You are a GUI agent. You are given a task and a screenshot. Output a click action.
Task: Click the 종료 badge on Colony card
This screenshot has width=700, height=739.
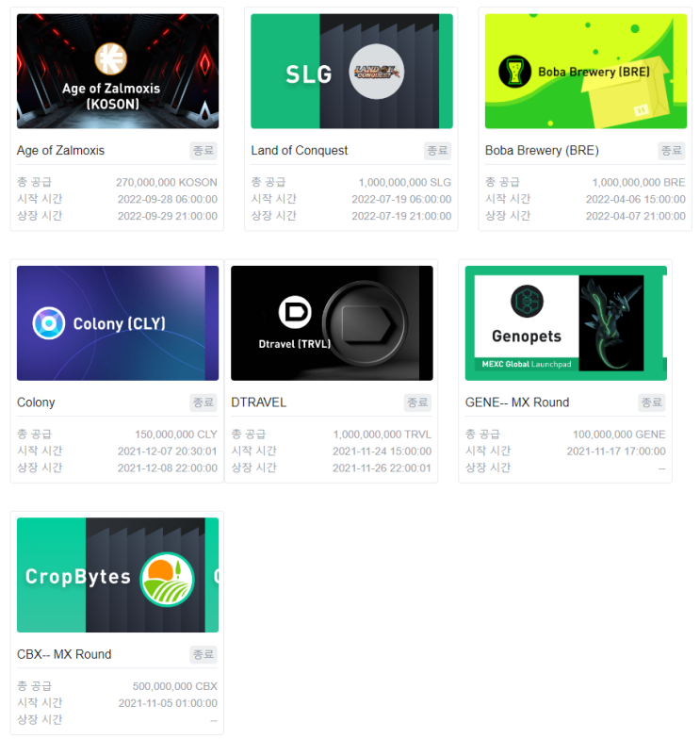pos(203,402)
